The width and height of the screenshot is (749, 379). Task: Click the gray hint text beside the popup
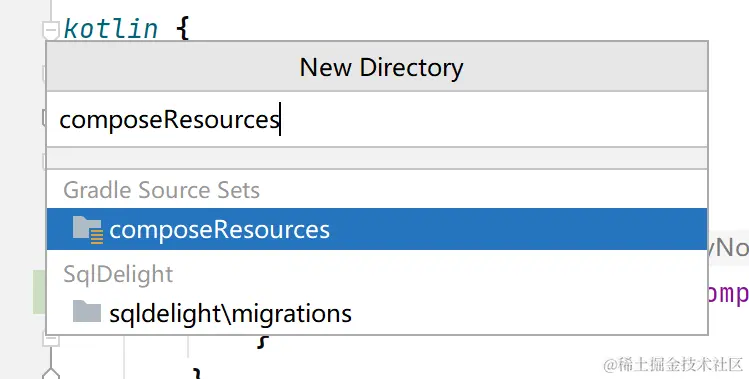coord(728,248)
